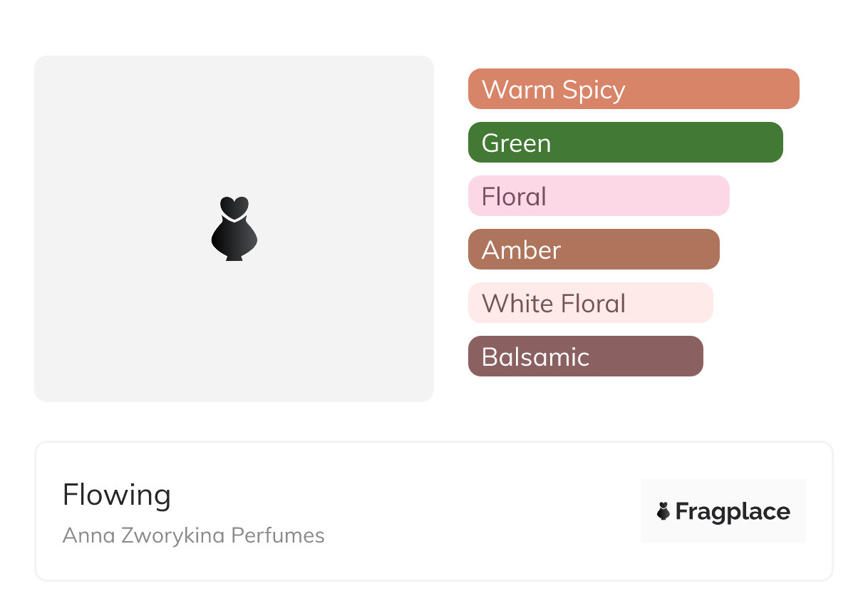Open the Anna Zworykina Perfumes brand link
Viewport: 868px width, 616px height.
point(193,535)
